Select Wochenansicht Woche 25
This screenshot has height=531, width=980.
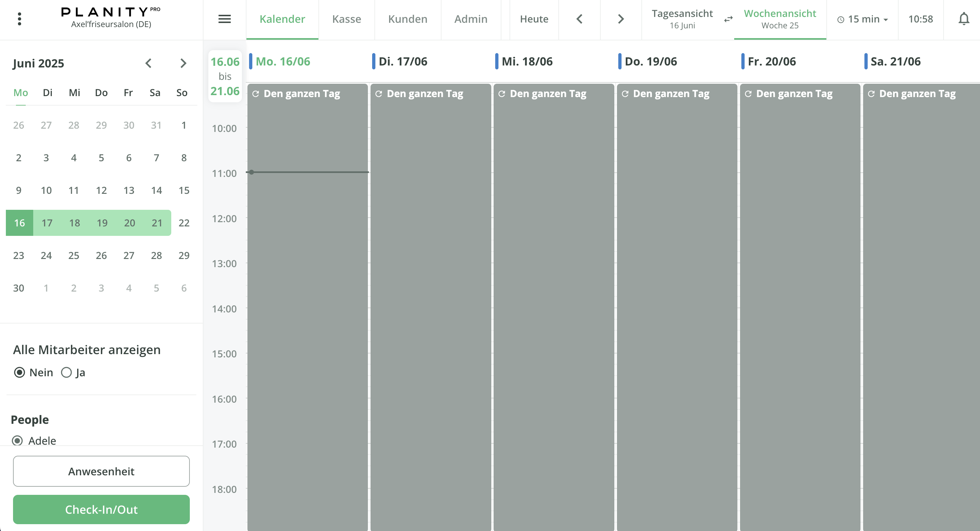pos(780,19)
